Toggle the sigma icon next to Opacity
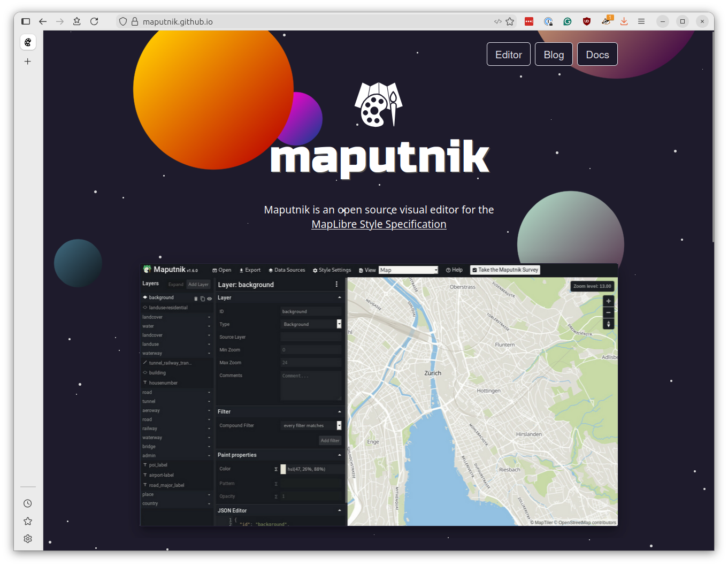 (x=275, y=496)
